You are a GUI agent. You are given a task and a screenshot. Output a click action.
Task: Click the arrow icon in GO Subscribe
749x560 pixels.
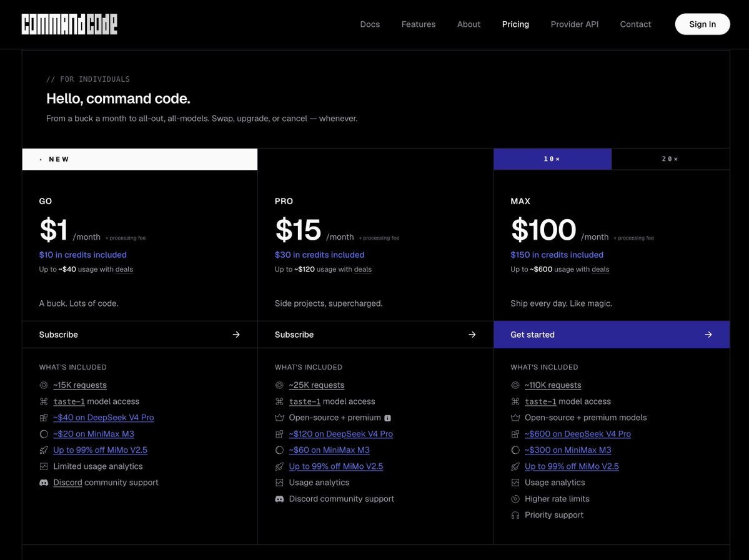236,335
